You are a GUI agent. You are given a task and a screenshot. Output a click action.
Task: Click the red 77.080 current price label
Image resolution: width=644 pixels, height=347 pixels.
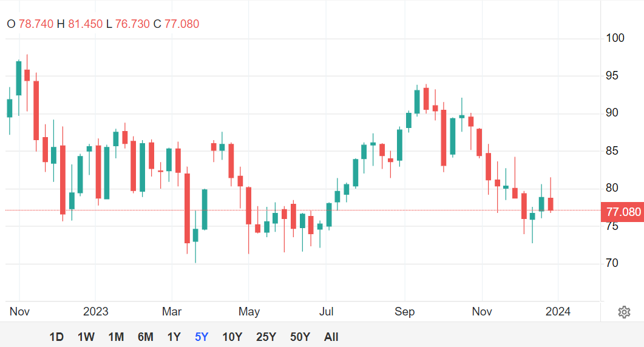point(623,212)
